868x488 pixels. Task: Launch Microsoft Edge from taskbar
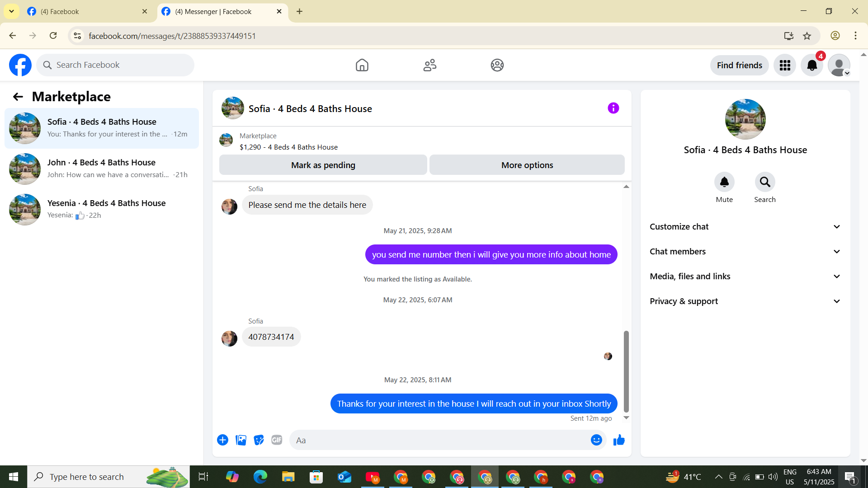[260, 477]
